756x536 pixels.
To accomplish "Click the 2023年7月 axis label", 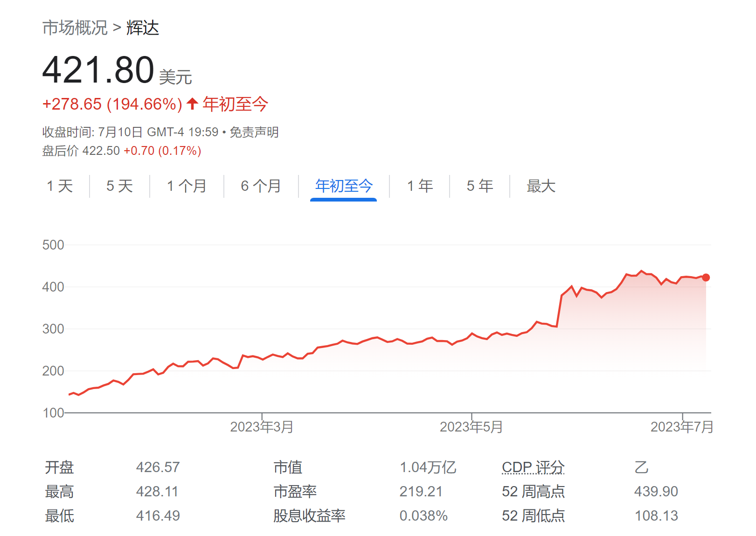I will (682, 427).
